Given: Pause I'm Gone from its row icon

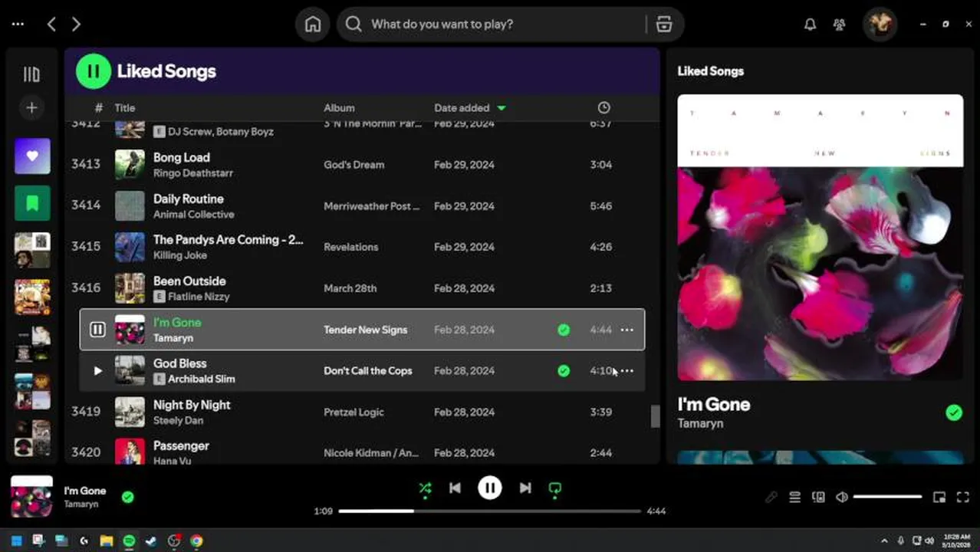Looking at the screenshot, I should [x=97, y=330].
